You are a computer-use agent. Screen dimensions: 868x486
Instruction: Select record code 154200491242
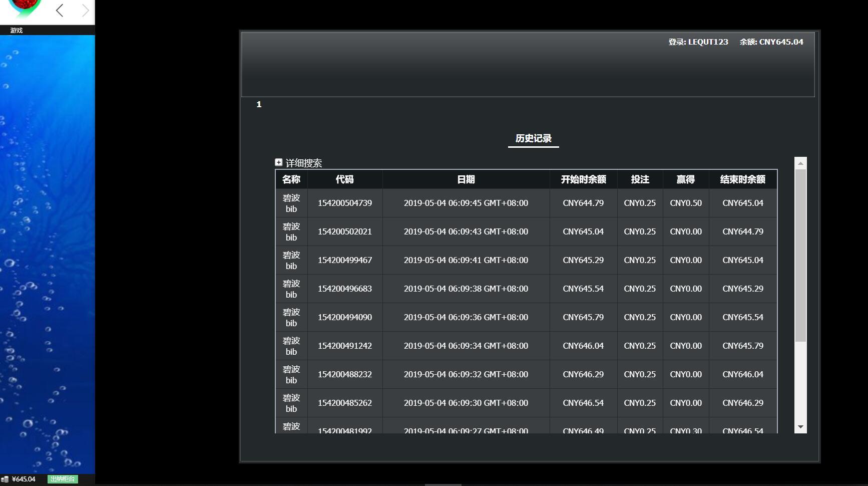coord(345,346)
